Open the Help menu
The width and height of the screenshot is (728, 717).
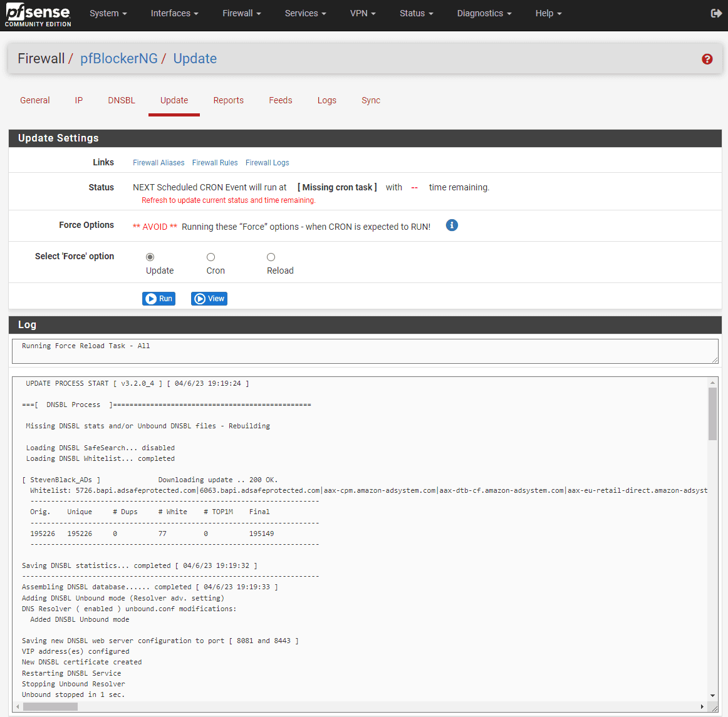(548, 13)
